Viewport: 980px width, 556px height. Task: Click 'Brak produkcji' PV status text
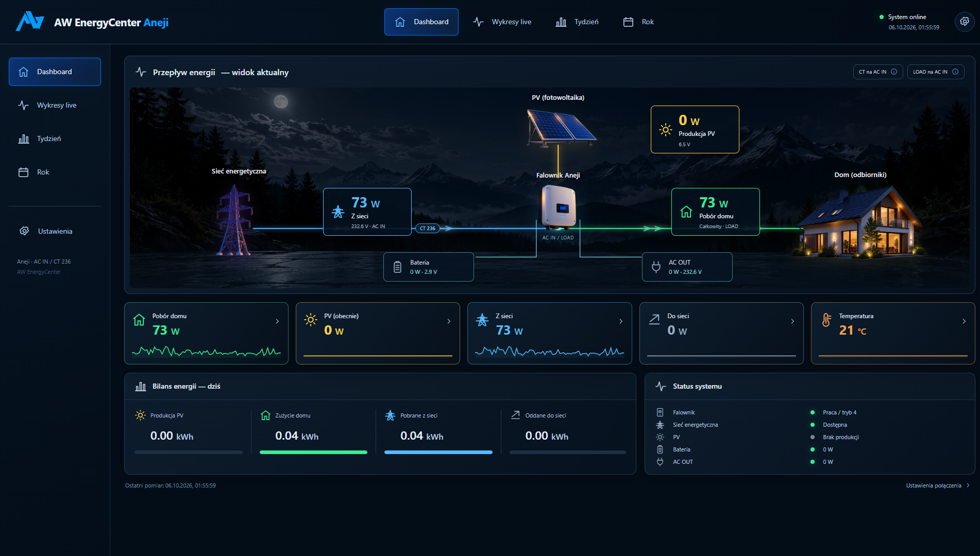(x=841, y=437)
